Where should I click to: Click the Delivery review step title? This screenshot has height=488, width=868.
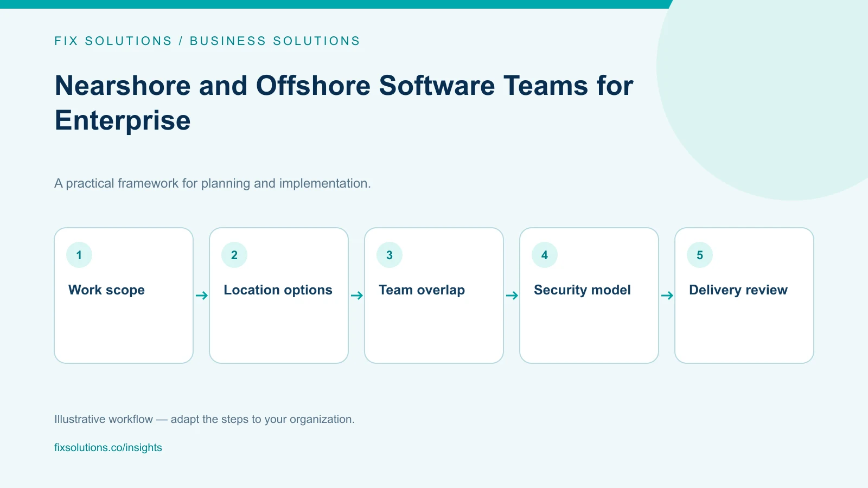738,290
